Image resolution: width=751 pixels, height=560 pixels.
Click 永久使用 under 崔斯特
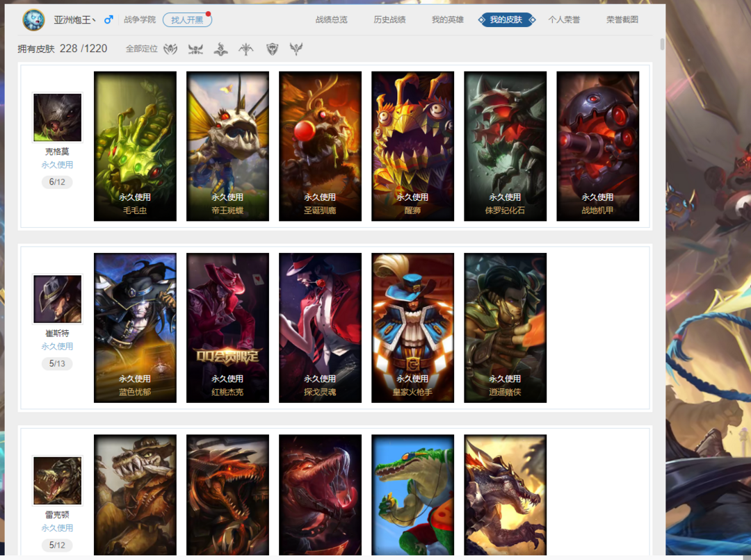[57, 347]
